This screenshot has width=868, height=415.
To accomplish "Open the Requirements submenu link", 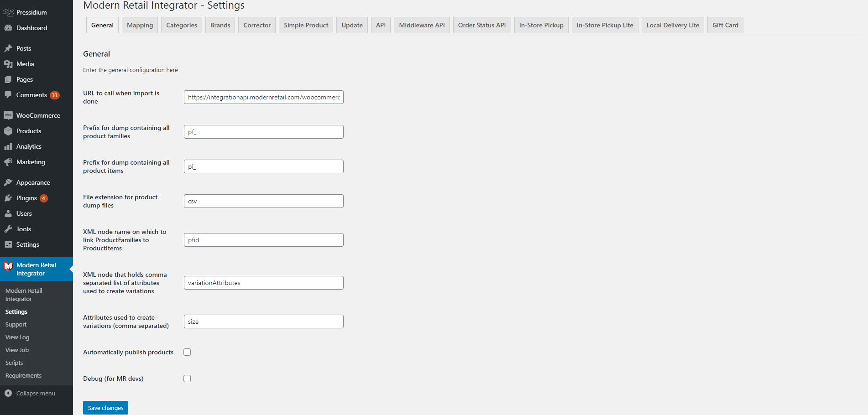I will tap(23, 376).
